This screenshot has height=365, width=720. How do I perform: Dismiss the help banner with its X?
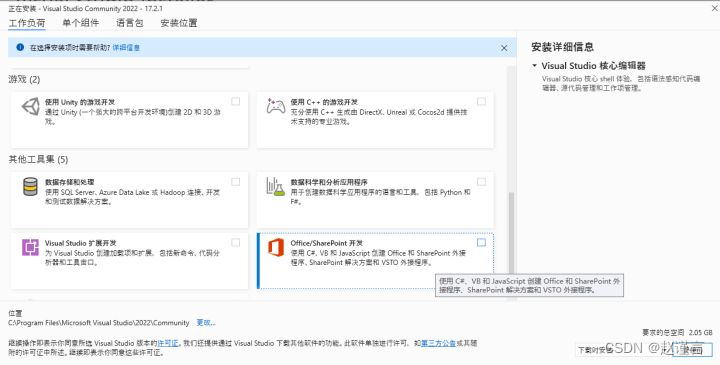pyautogui.click(x=504, y=48)
